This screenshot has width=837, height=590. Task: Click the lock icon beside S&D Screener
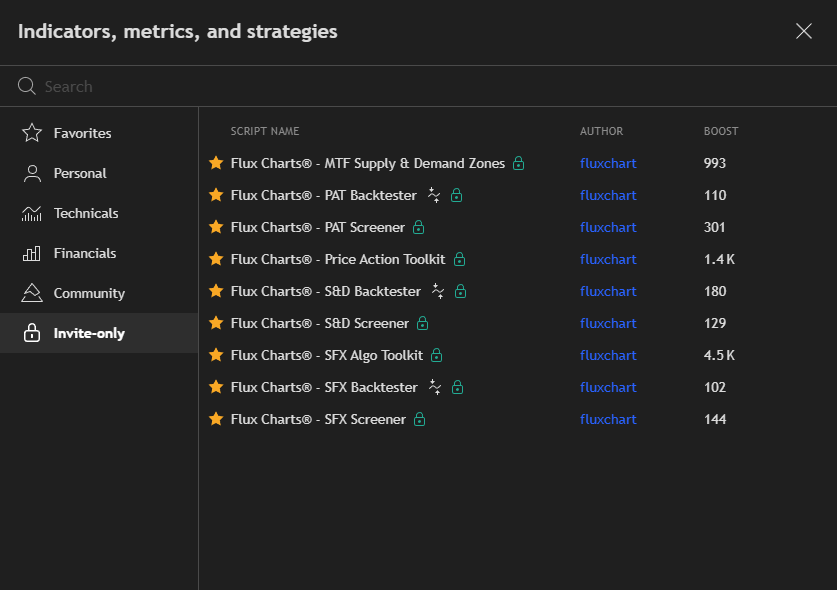pos(422,323)
